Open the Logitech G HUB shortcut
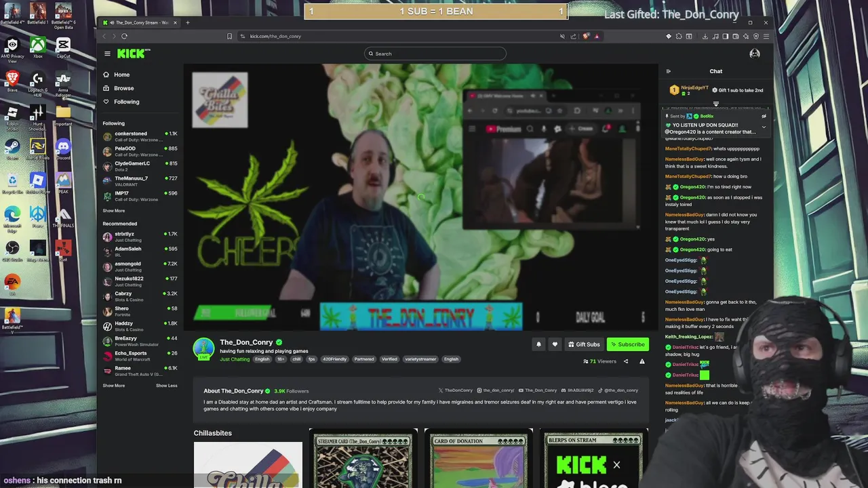The image size is (868, 488). (38, 83)
